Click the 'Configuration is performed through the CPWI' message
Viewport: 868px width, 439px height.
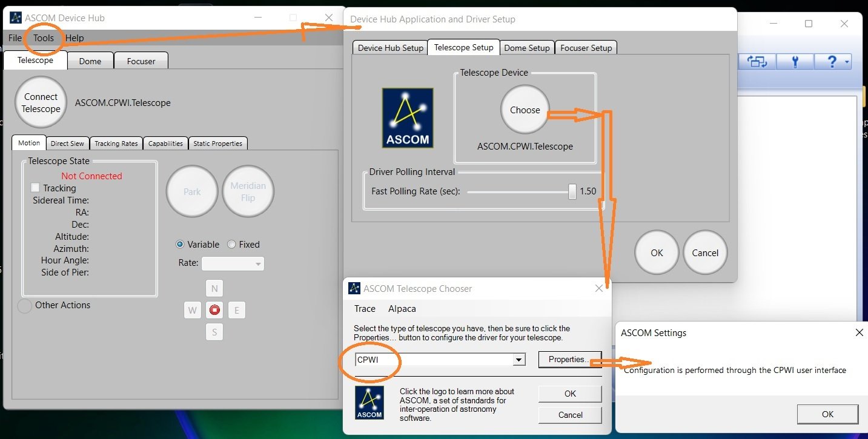tap(735, 370)
